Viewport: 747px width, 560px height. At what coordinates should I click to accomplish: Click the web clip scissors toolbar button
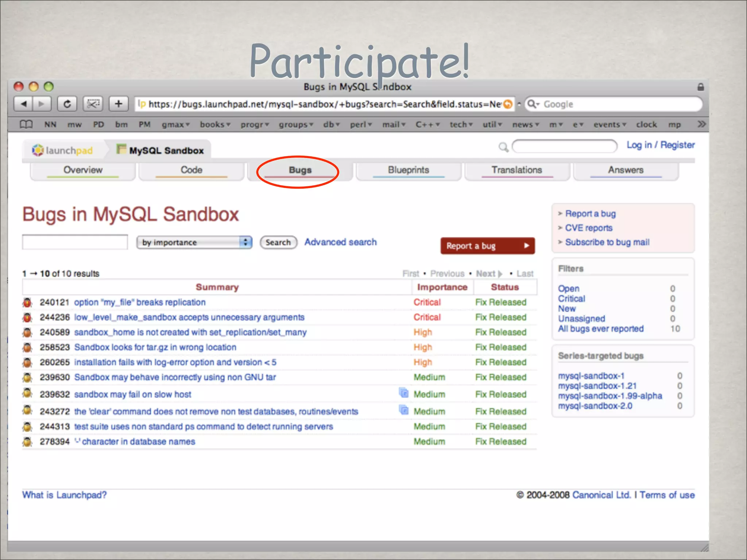click(x=93, y=104)
